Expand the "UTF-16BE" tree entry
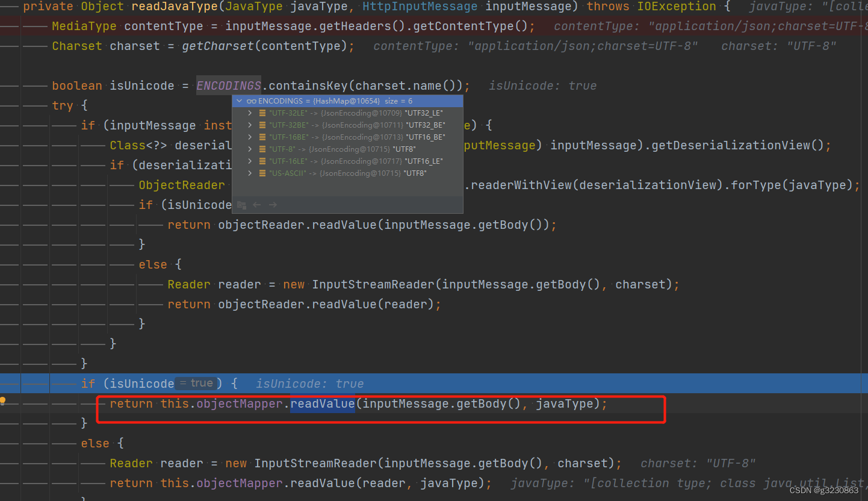 click(250, 137)
